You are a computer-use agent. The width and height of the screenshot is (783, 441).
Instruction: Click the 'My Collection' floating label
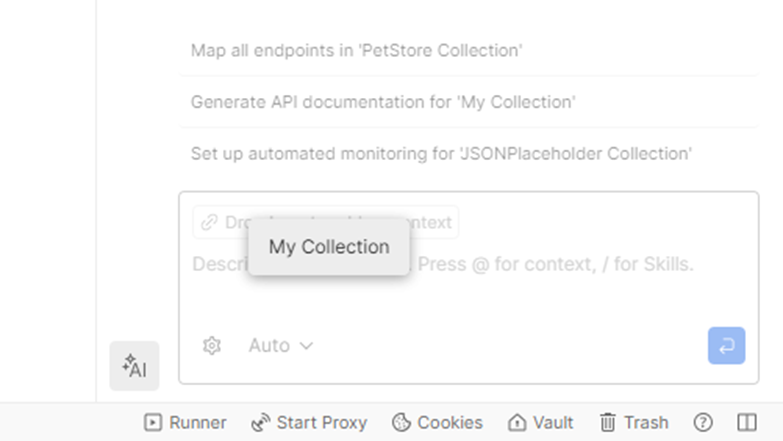pyautogui.click(x=329, y=247)
